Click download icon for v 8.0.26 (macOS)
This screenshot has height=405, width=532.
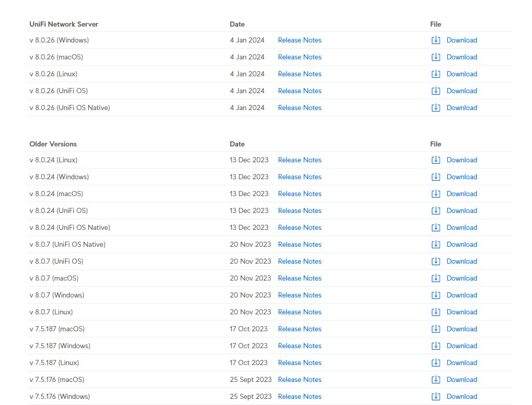pyautogui.click(x=436, y=57)
